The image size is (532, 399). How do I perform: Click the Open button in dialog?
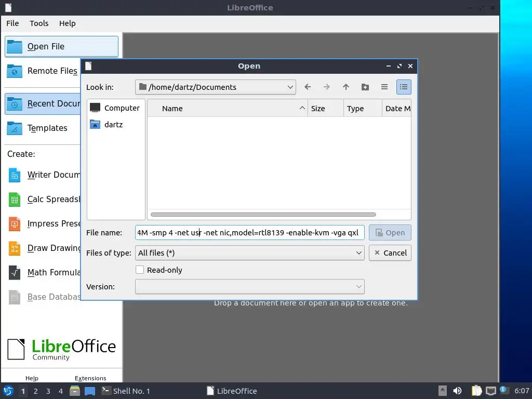390,233
